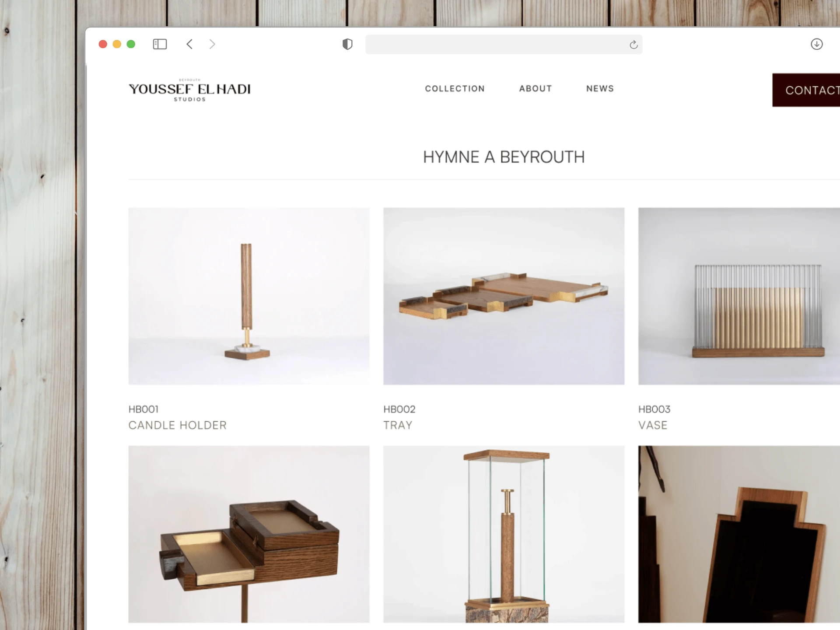Open the HB003 Vase product image
The height and width of the screenshot is (630, 840).
click(739, 296)
